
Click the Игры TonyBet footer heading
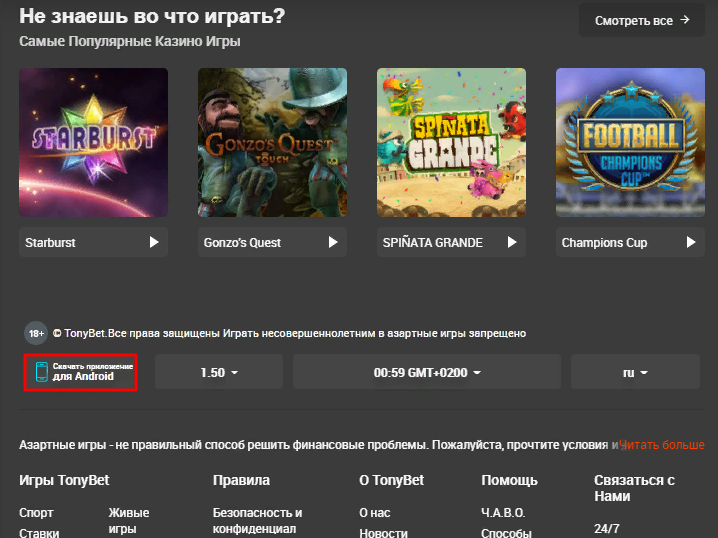click(64, 480)
